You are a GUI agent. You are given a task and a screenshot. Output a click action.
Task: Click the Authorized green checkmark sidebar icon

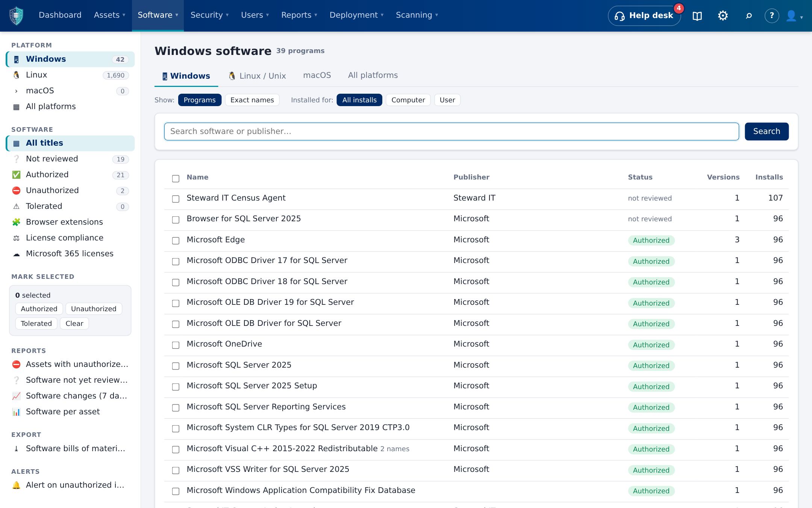pos(16,175)
